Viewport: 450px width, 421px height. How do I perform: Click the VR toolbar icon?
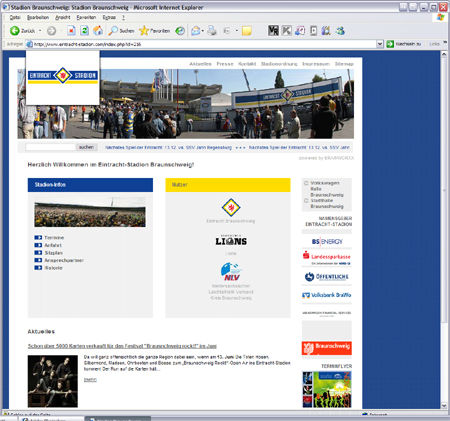pos(273,31)
